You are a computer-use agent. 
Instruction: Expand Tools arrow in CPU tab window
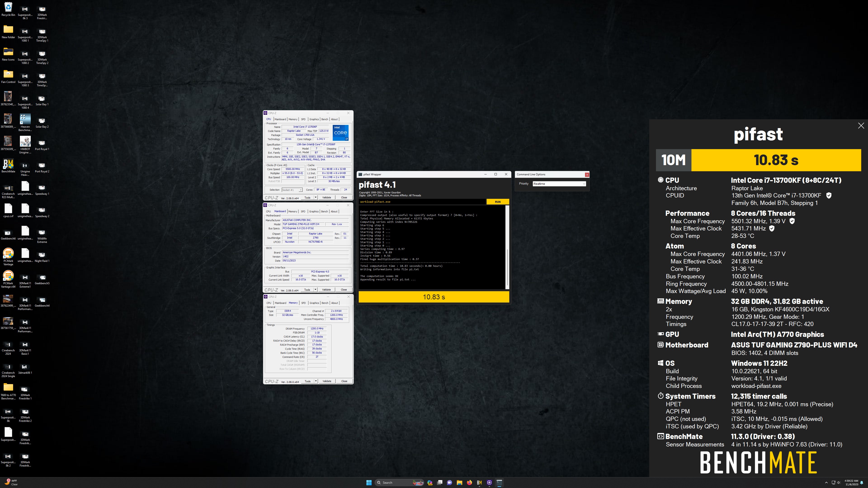(316, 198)
